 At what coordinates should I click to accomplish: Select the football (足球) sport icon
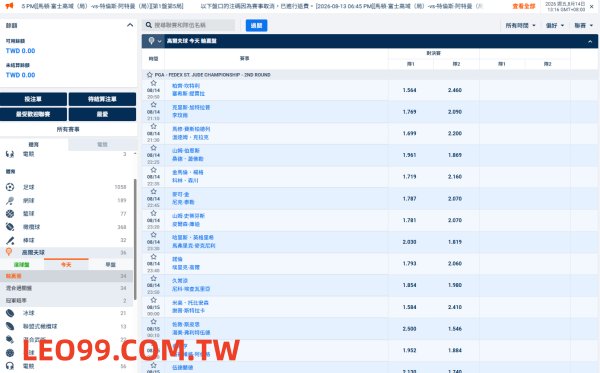point(10,187)
